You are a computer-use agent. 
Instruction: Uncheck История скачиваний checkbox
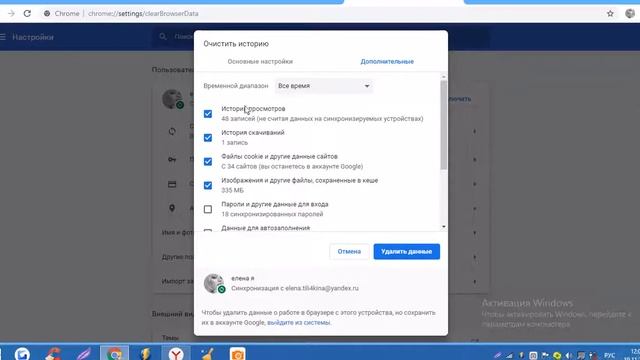click(x=208, y=138)
